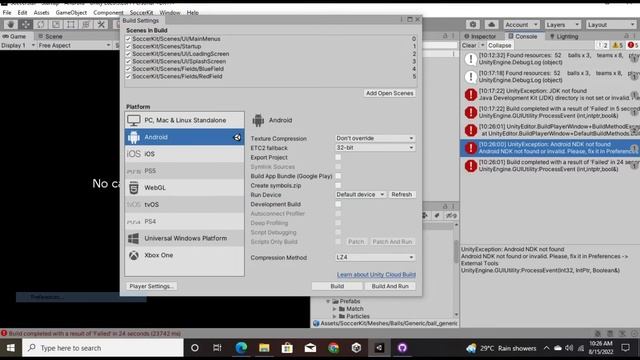Enable Build App Bundle (Google Play)
The height and width of the screenshot is (360, 640).
coord(338,176)
